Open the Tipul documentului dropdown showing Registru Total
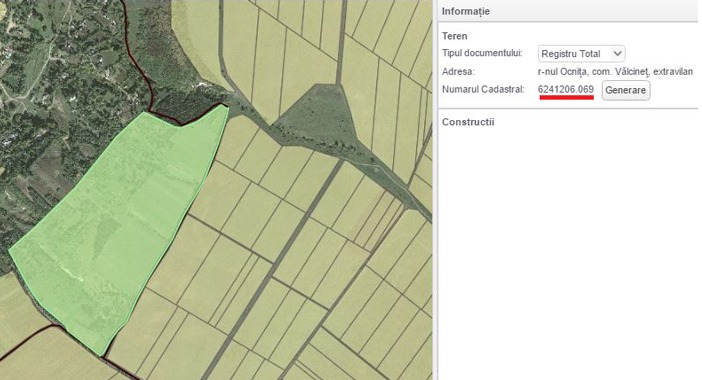The height and width of the screenshot is (380, 702). pyautogui.click(x=581, y=54)
